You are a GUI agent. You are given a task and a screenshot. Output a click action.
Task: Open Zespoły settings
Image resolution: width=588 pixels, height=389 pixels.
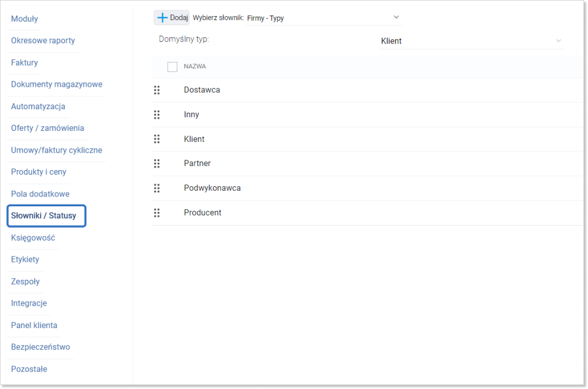pos(25,282)
